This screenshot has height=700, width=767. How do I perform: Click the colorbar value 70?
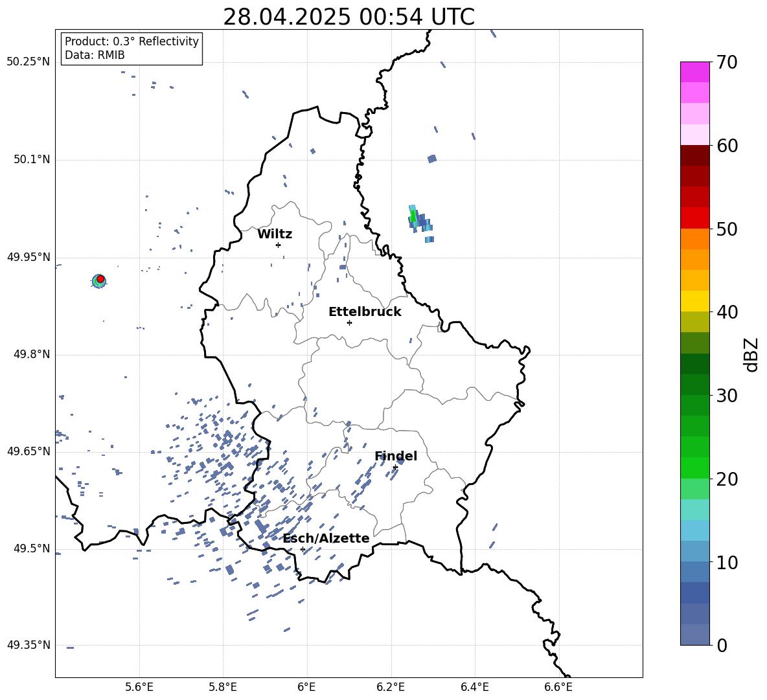coord(727,63)
